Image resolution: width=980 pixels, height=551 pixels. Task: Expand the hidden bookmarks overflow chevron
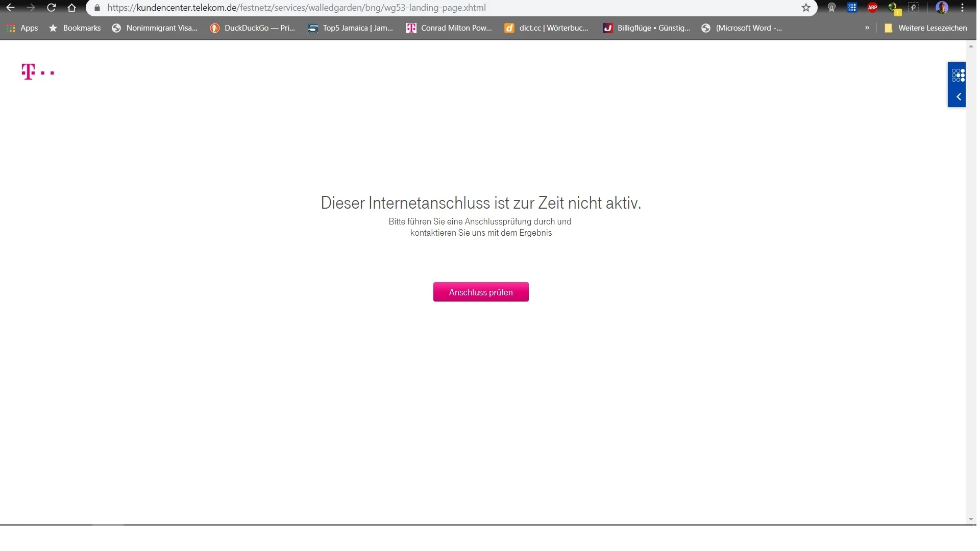pyautogui.click(x=867, y=28)
